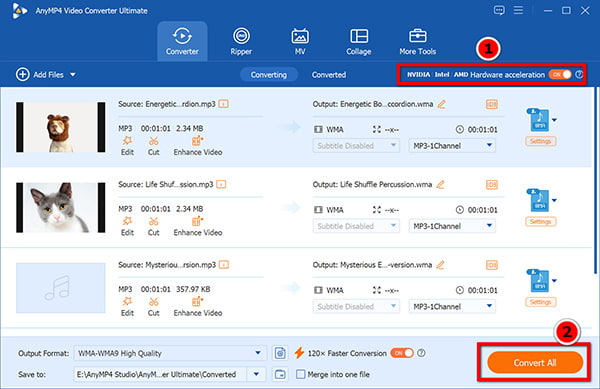This screenshot has height=389, width=600.
Task: Edit ID3 metadata for Life Shuffle output
Action: point(492,185)
